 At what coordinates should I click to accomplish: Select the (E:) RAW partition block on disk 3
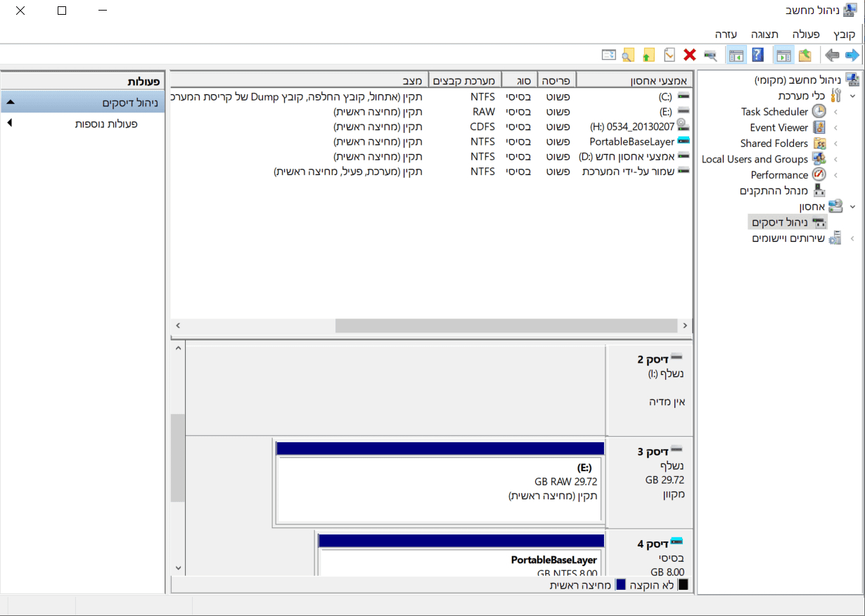pos(440,491)
